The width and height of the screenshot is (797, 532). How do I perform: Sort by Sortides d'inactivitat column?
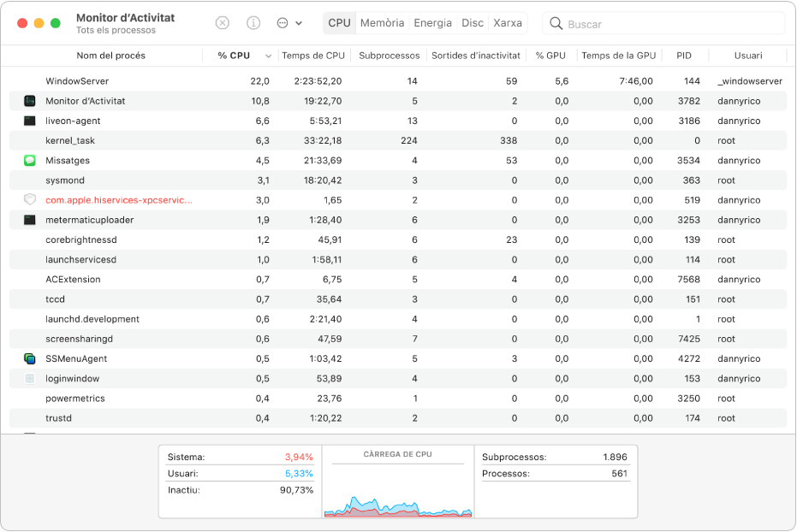point(476,56)
